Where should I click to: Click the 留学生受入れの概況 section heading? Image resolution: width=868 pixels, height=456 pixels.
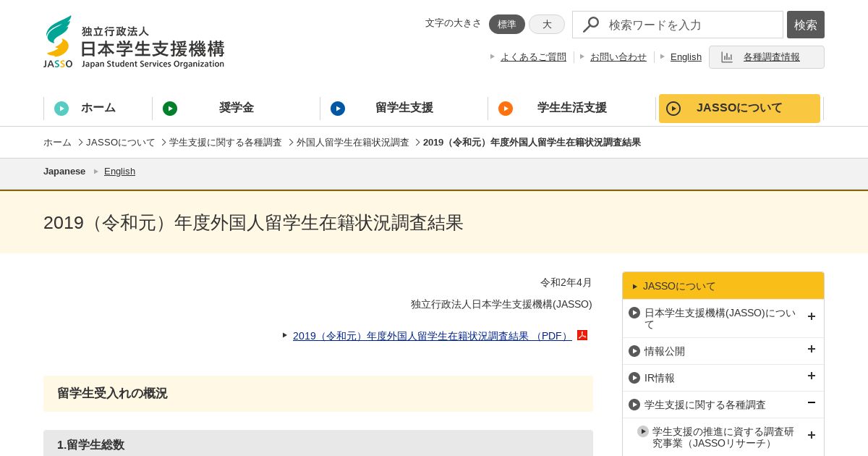pos(318,394)
